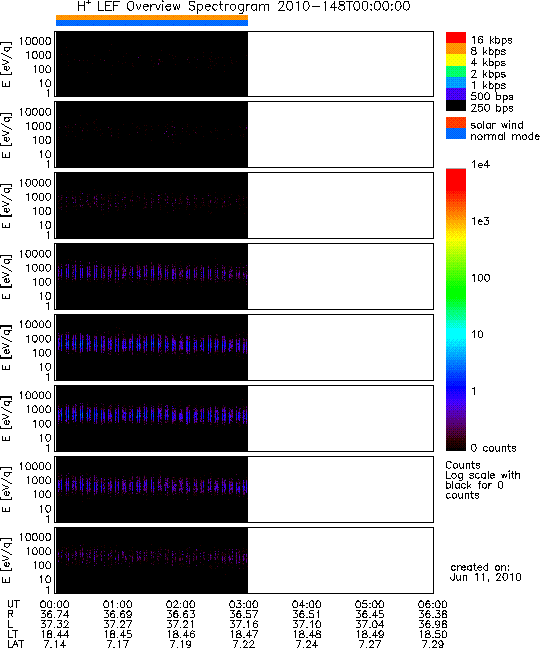Click the R value 36.38
Viewport: 540px width, 648px height.
click(x=433, y=615)
